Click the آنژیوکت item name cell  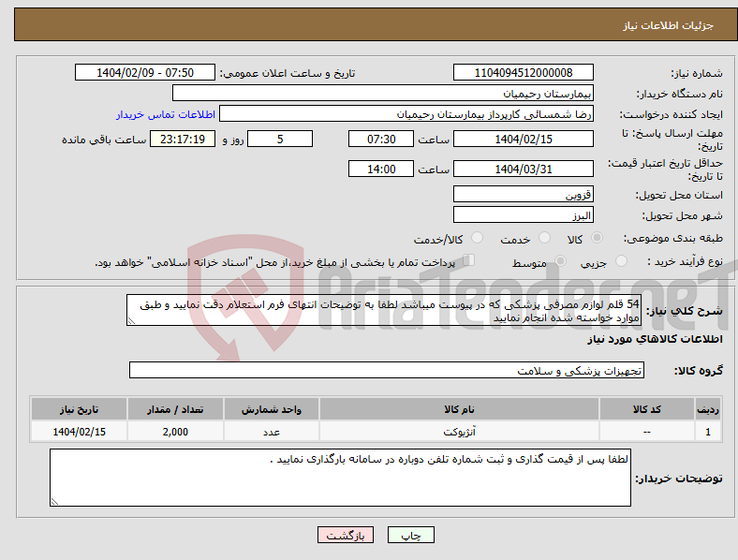pyautogui.click(x=459, y=432)
